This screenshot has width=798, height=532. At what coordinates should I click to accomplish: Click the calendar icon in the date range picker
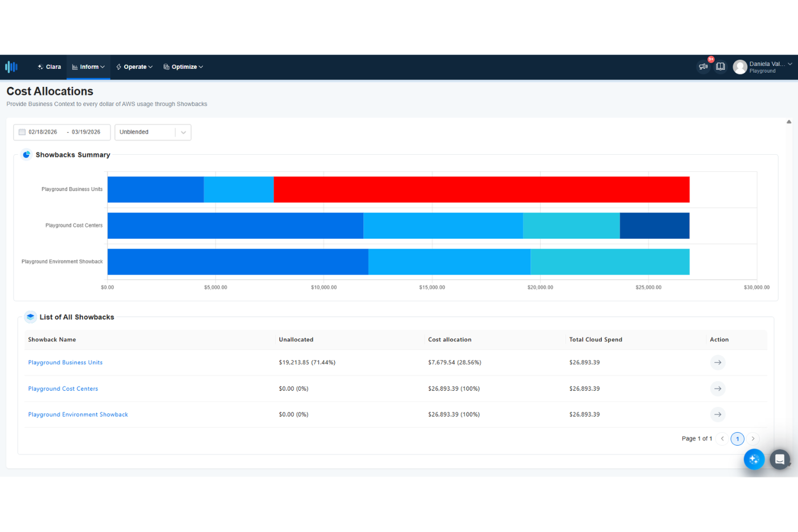coord(22,132)
